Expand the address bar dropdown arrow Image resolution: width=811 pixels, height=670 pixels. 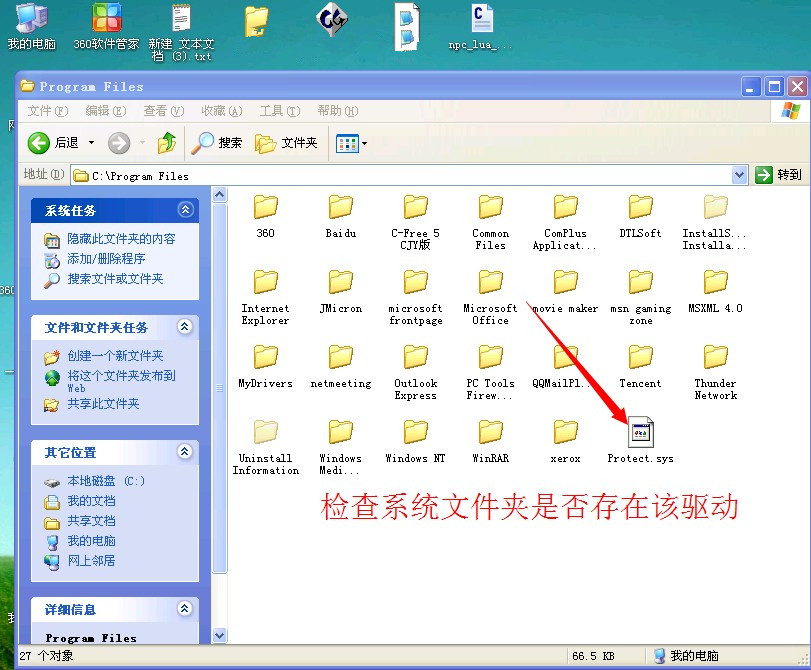pyautogui.click(x=739, y=175)
